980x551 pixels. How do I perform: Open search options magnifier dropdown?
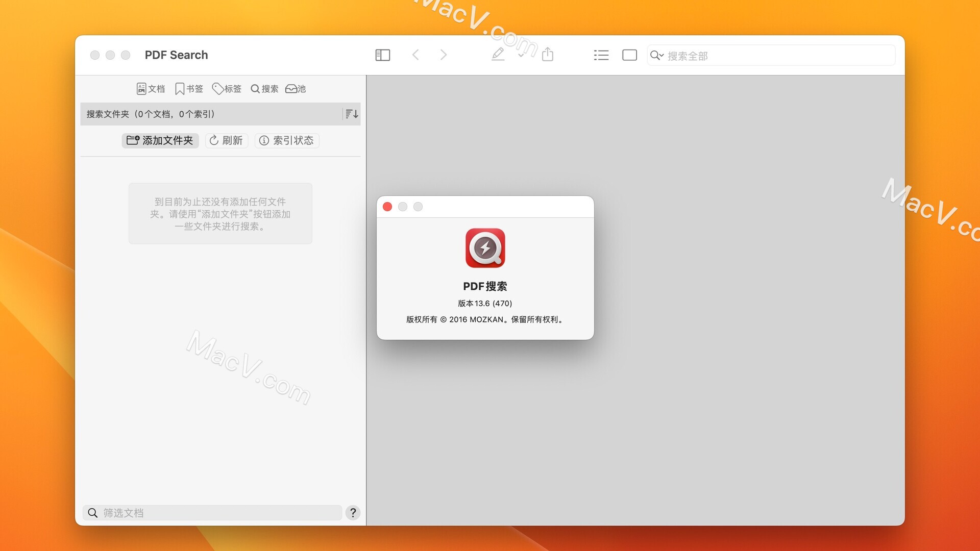[657, 55]
